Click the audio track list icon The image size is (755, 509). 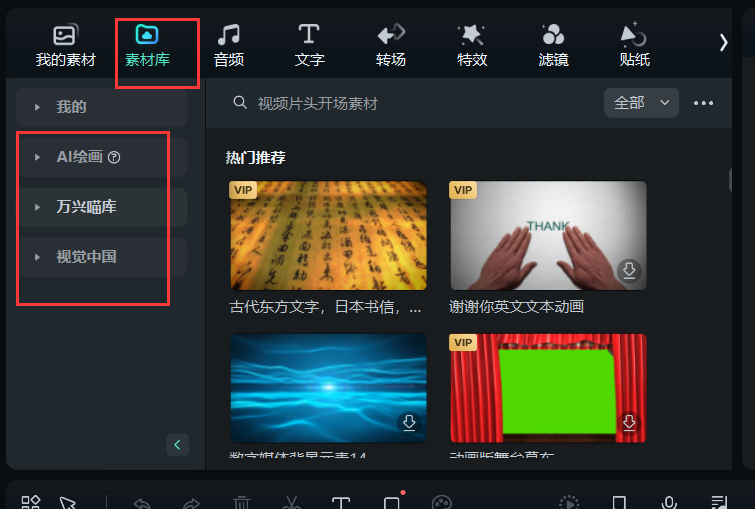click(719, 502)
